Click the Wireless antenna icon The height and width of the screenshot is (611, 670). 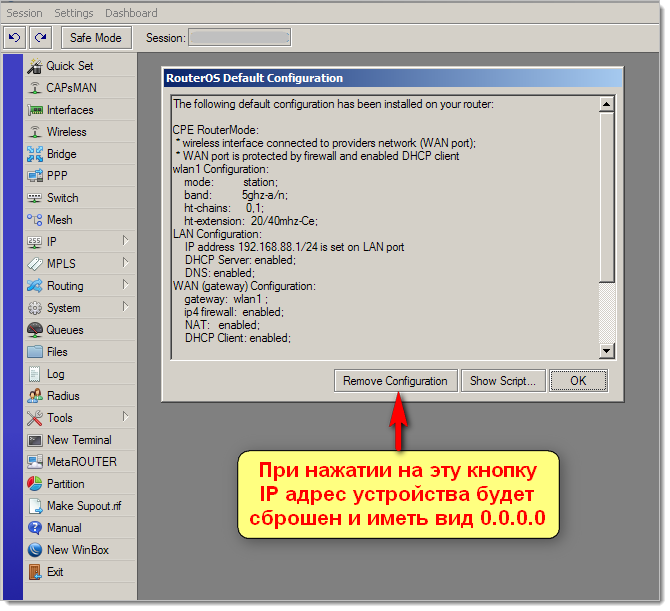[35, 132]
